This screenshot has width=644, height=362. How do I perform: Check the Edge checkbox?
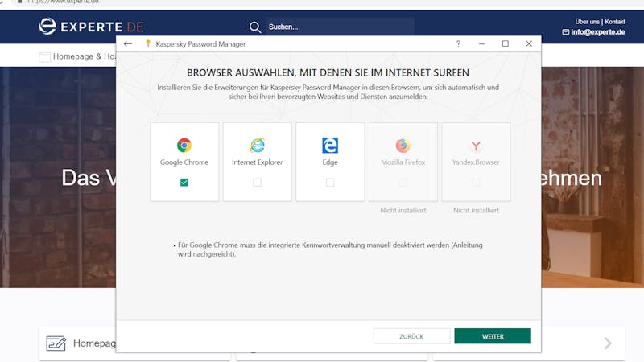[330, 183]
